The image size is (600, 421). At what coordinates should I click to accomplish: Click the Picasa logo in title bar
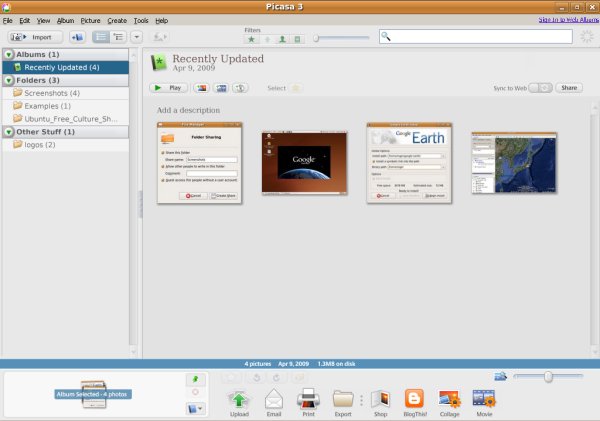[6, 7]
